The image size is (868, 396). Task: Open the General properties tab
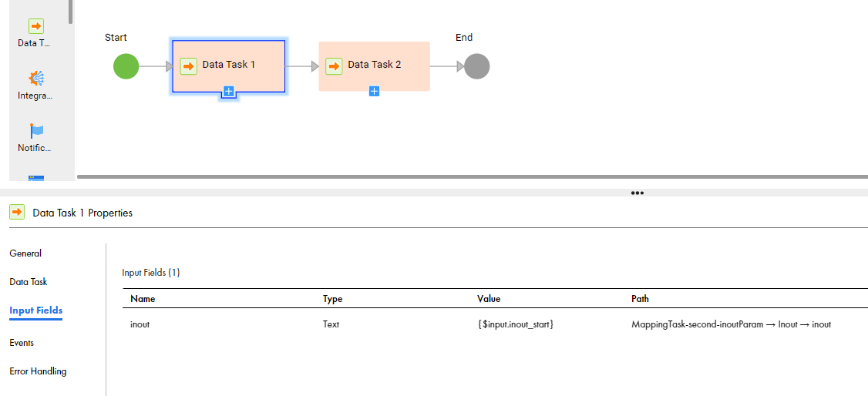[x=25, y=253]
